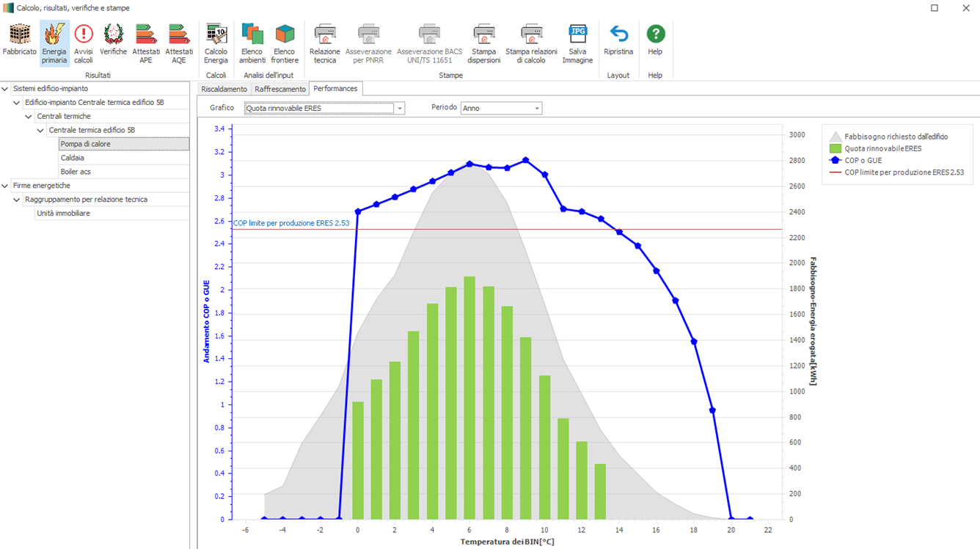
Task: Click green Quota rinnovabile ERES legend swatch
Action: pyautogui.click(x=835, y=148)
